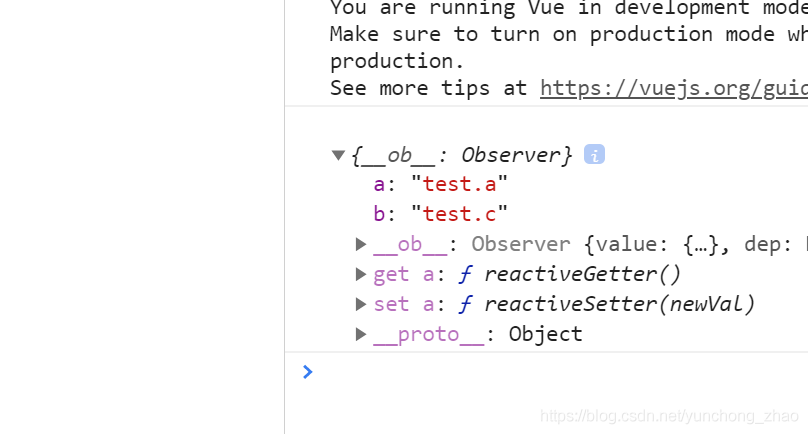Click the blue console prompt chevron

pyautogui.click(x=308, y=372)
